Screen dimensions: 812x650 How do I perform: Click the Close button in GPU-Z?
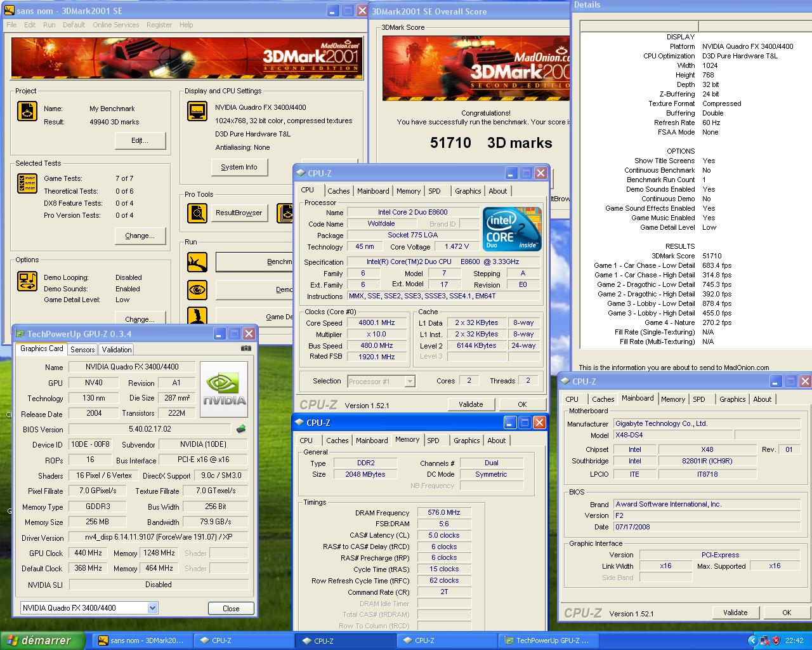pyautogui.click(x=231, y=608)
